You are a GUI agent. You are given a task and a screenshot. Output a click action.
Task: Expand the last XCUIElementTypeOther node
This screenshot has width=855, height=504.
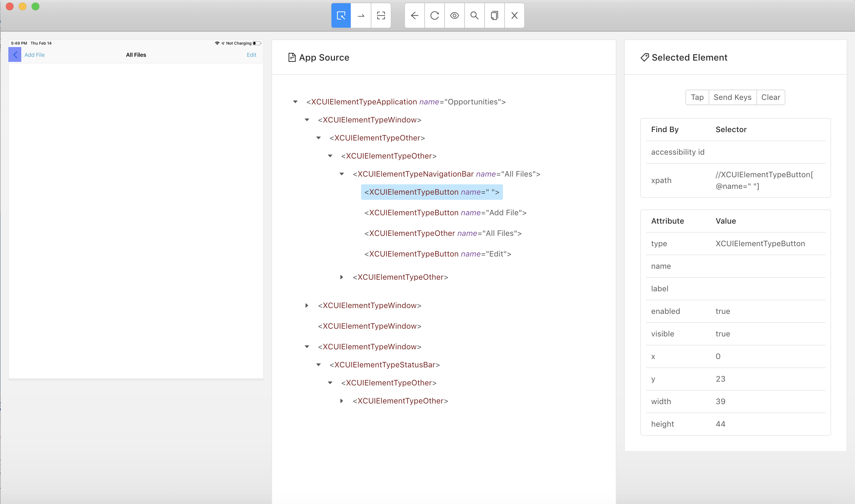click(342, 401)
